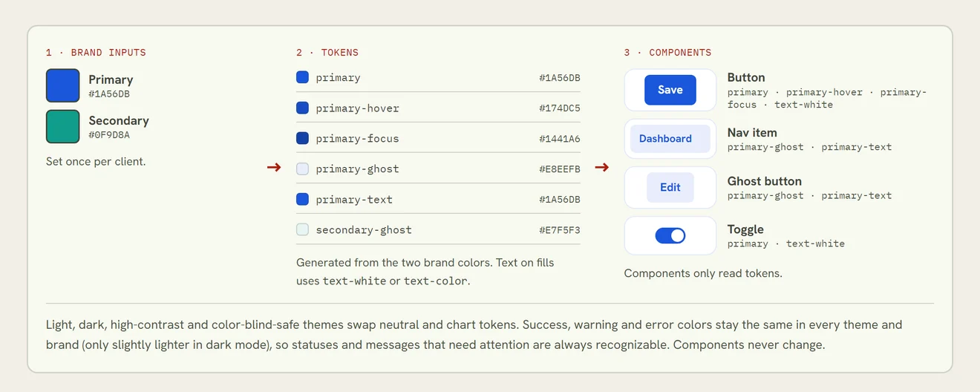Click the 'Components only read tokens.' note
This screenshot has height=392, width=980.
[x=703, y=273]
